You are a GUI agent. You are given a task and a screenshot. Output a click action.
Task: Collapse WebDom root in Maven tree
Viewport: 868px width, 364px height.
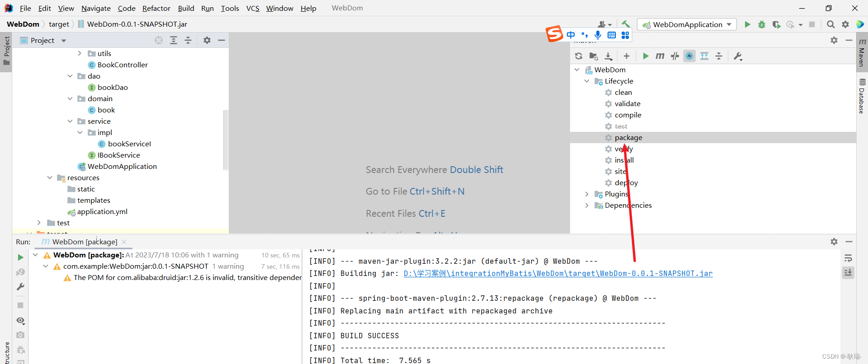point(577,70)
